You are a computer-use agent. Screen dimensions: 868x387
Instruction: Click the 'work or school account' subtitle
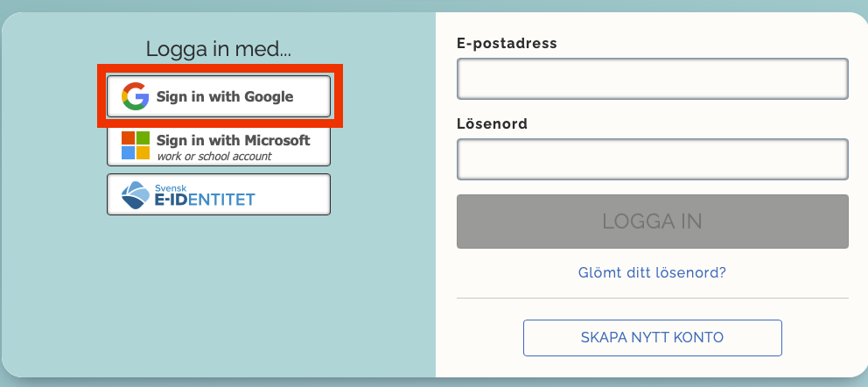coord(213,157)
